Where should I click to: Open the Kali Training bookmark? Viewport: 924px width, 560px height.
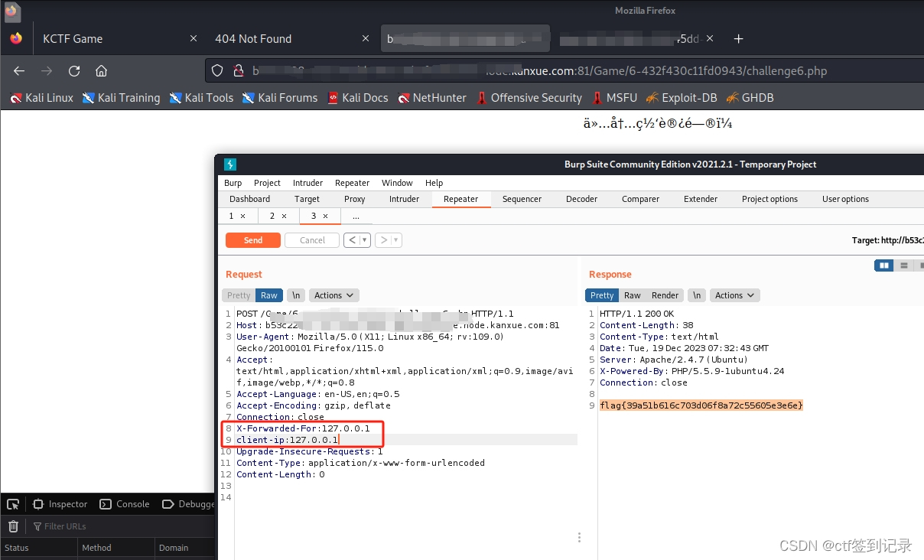click(121, 98)
